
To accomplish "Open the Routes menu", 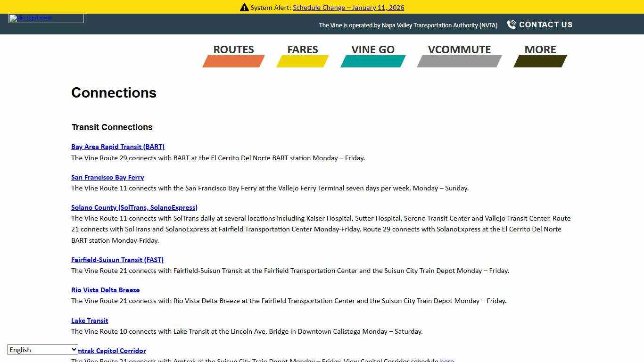I will 233,49.
